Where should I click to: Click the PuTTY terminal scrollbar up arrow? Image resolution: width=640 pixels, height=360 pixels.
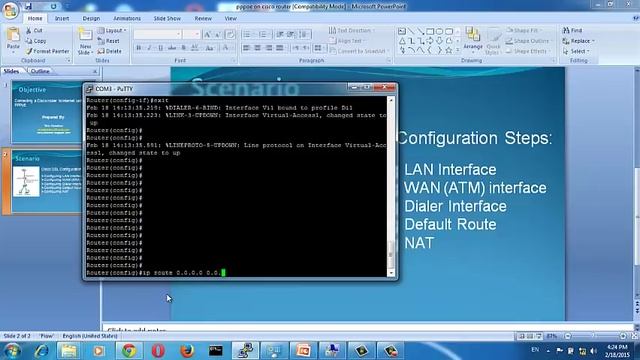tap(391, 100)
